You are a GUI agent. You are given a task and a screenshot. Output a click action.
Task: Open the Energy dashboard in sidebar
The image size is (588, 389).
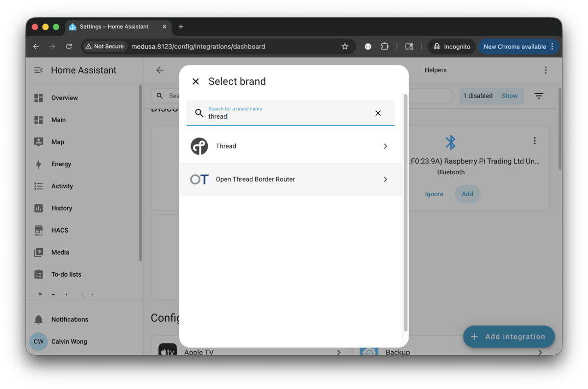click(x=61, y=164)
